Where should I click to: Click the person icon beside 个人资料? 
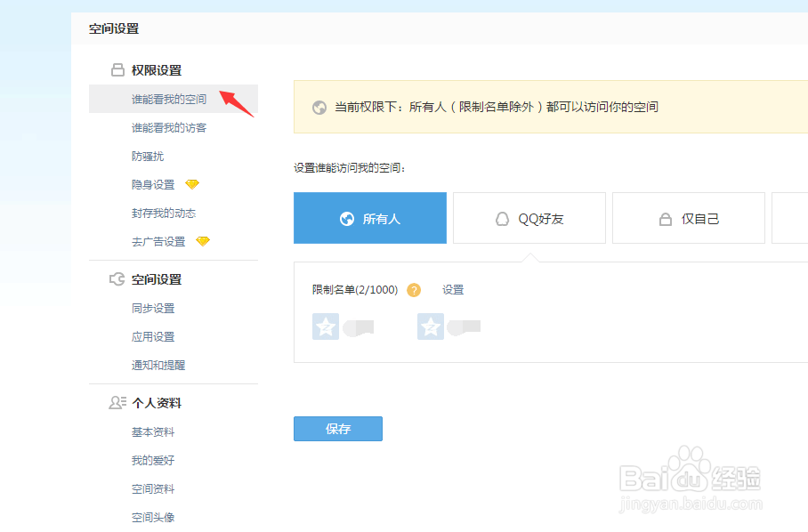pyautogui.click(x=117, y=402)
